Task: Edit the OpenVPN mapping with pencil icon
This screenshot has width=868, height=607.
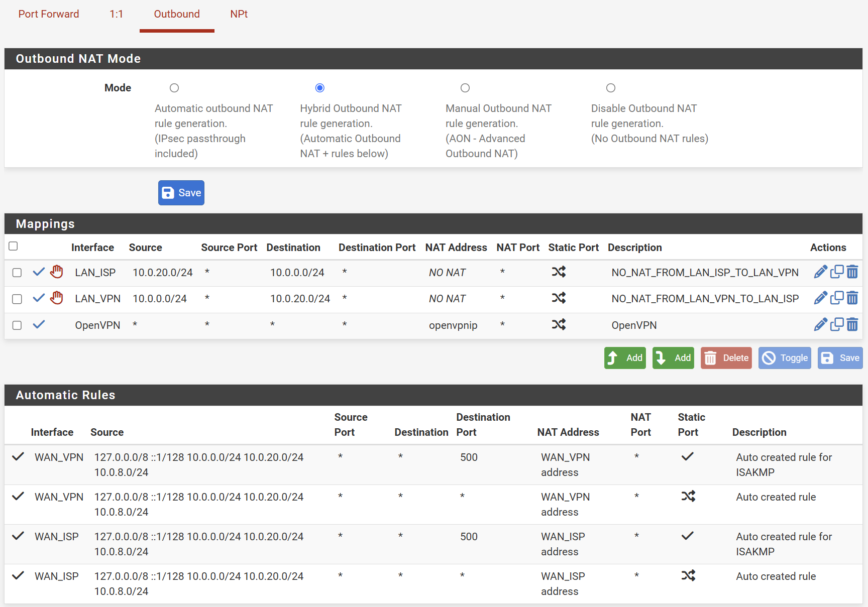Action: tap(820, 325)
